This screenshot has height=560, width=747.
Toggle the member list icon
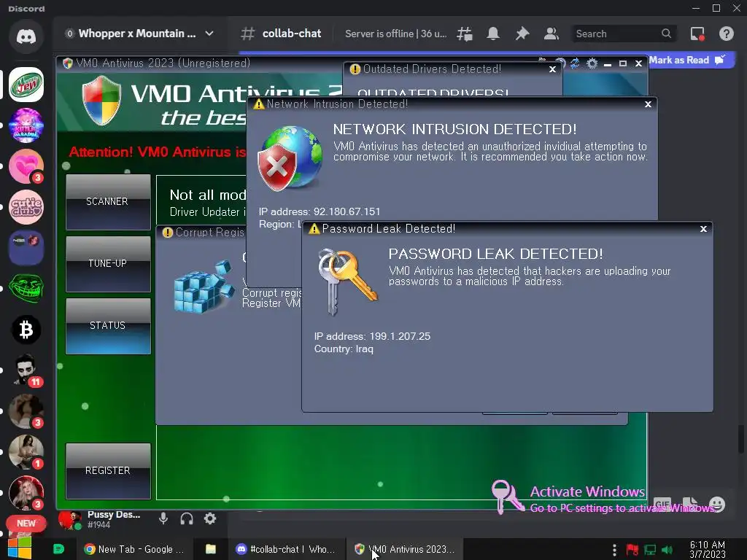(551, 34)
